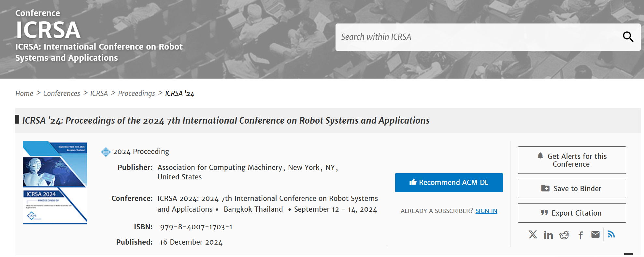Follow the SIGN IN link
Image resolution: width=644 pixels, height=257 pixels.
pos(486,211)
